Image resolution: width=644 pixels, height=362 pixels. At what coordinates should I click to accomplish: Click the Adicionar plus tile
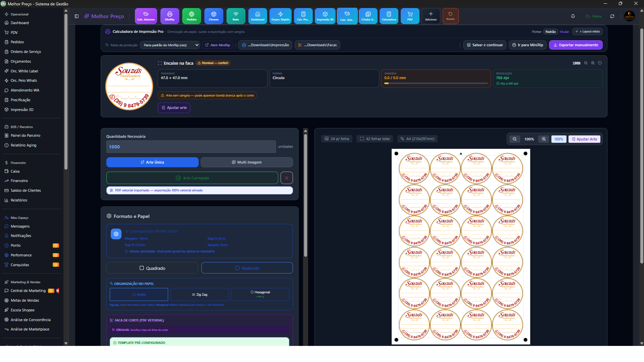click(x=431, y=16)
